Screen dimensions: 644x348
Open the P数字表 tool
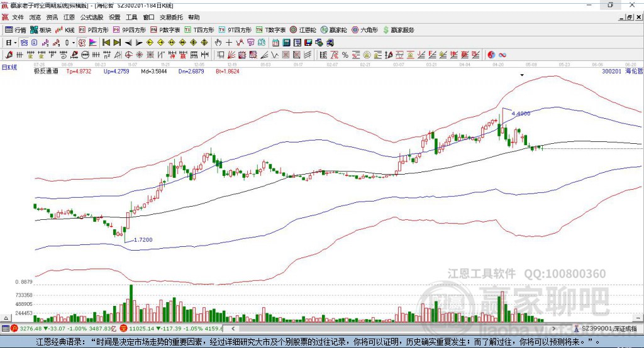pyautogui.click(x=165, y=30)
